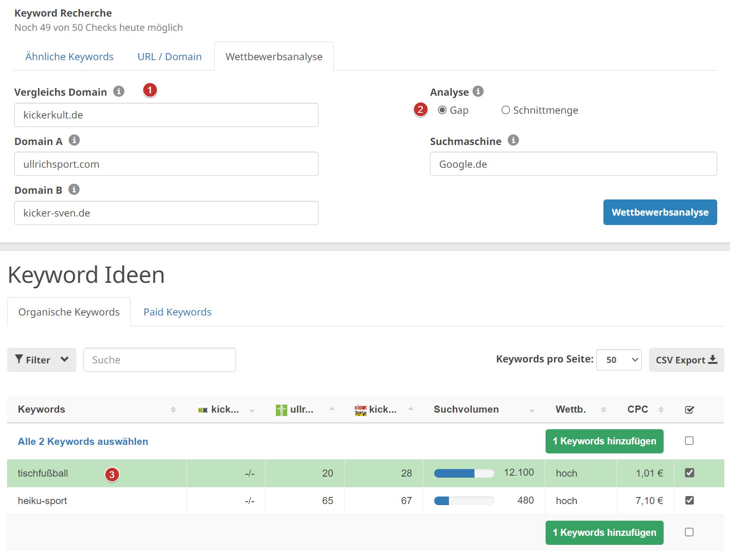The height and width of the screenshot is (560, 730).
Task: Click the select-all check icon in table header
Action: point(690,409)
